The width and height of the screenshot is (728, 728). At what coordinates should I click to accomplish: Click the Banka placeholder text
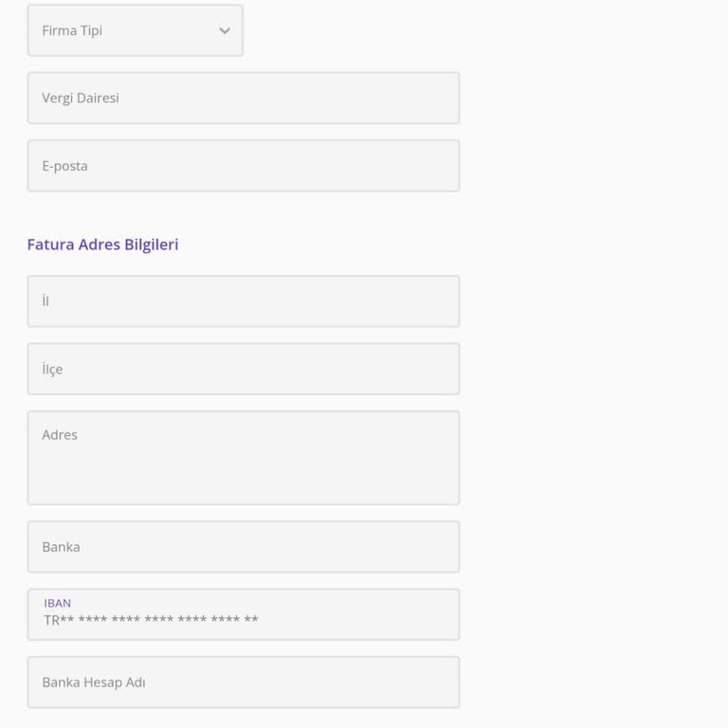point(61,547)
